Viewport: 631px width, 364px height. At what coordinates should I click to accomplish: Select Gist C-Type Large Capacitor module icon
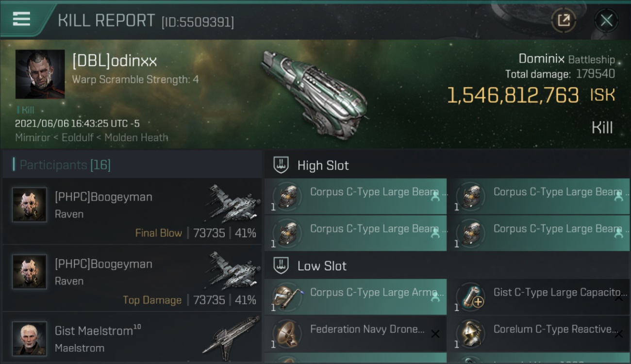click(471, 296)
